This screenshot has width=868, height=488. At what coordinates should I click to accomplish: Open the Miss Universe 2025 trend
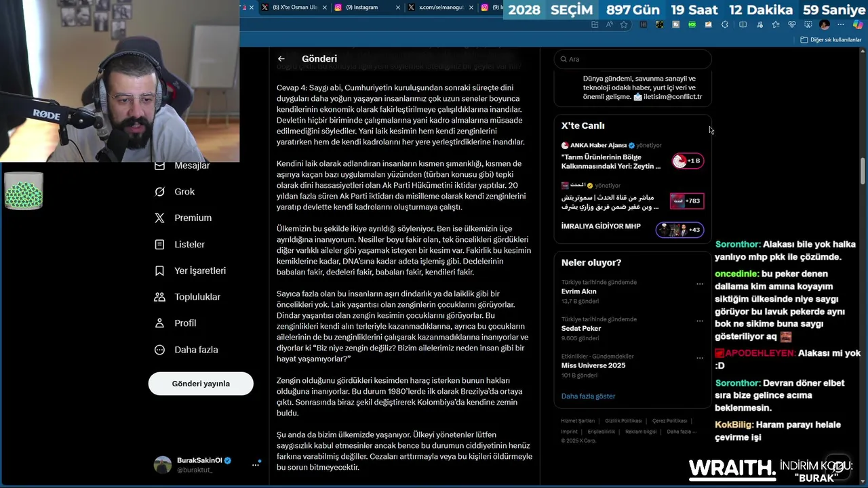(x=593, y=366)
